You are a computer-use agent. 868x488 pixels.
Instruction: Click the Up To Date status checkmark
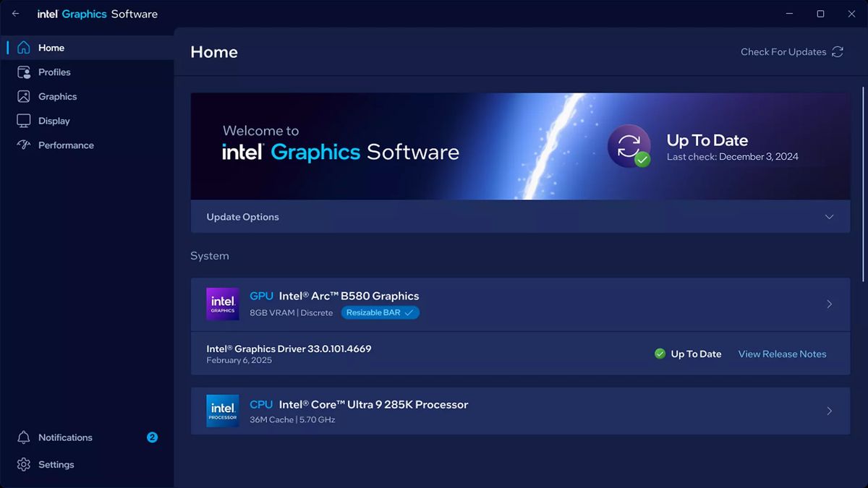pos(660,354)
